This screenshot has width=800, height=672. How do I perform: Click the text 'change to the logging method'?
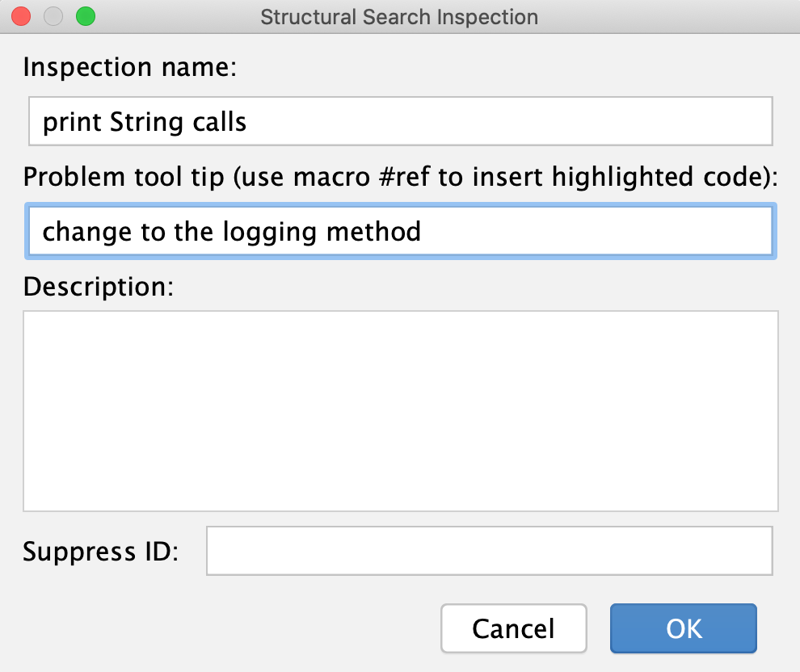point(231,232)
